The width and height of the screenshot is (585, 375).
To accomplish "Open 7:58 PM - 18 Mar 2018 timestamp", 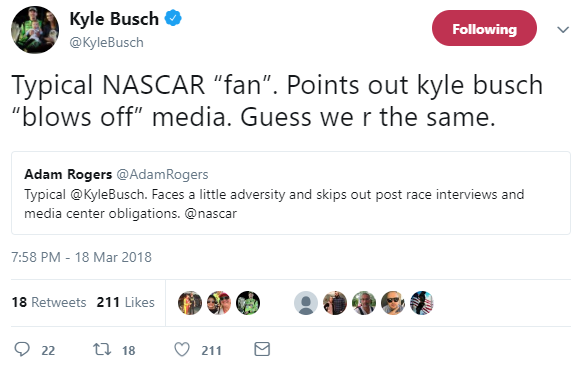I will pyautogui.click(x=81, y=257).
